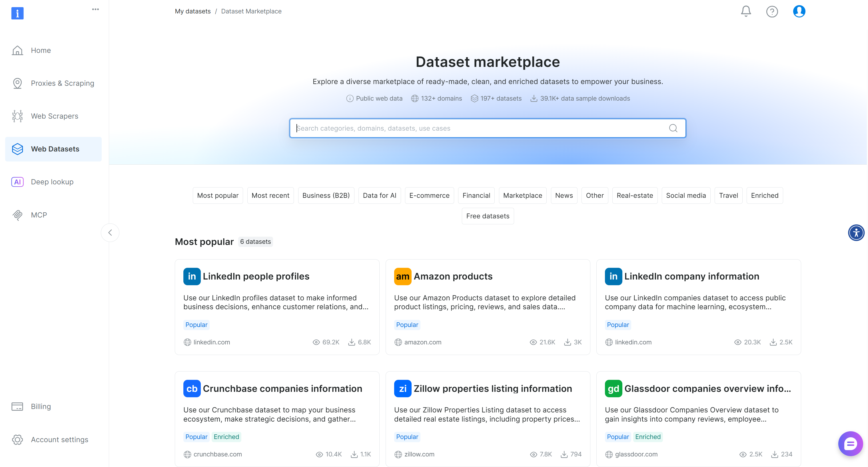Click the user profile avatar
Image resolution: width=868 pixels, height=467 pixels.
pos(799,11)
